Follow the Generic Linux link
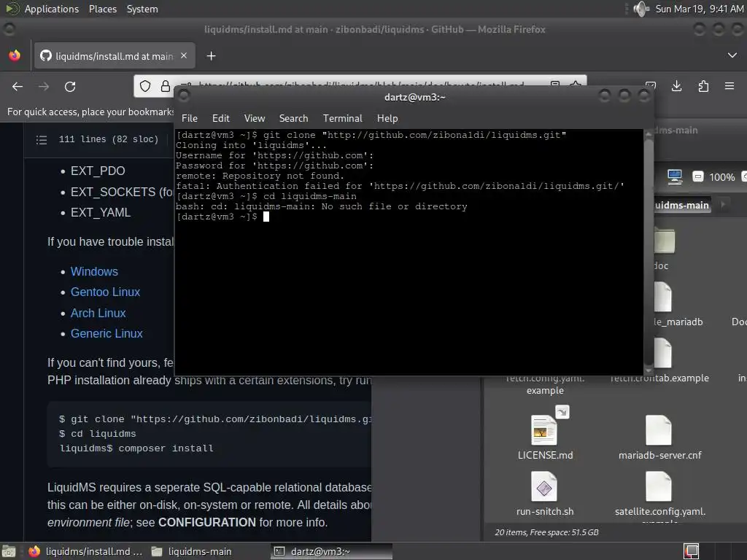The image size is (747, 560). click(x=107, y=333)
